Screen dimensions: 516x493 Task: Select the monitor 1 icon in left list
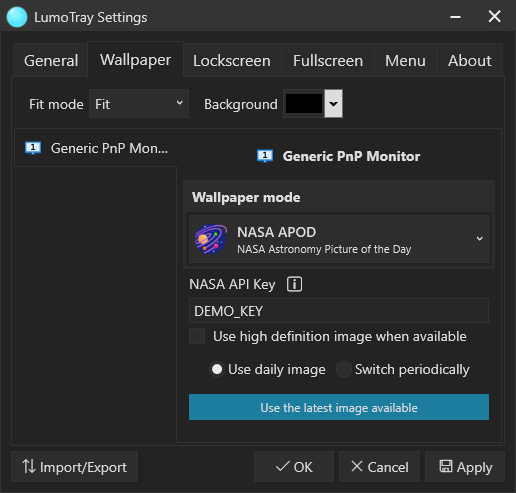(33, 148)
